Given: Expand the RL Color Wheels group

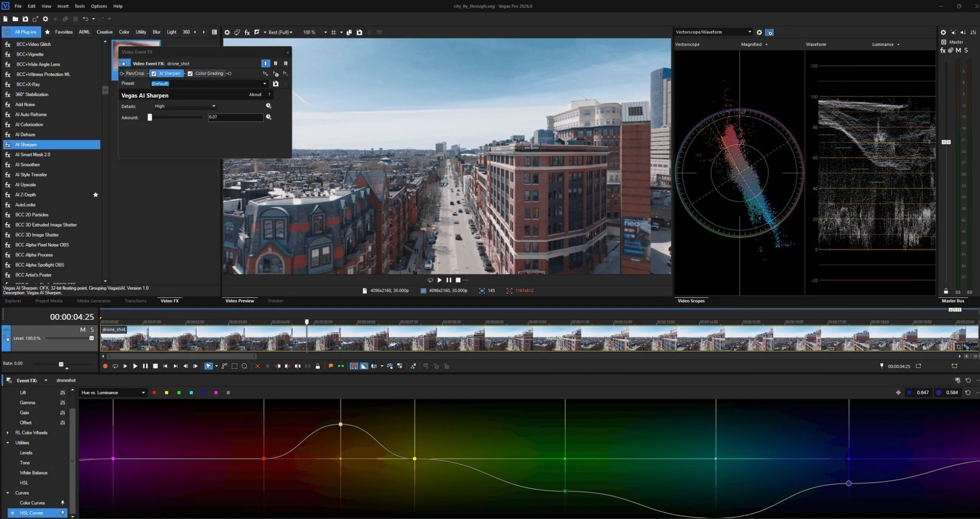Looking at the screenshot, I should (x=7, y=433).
